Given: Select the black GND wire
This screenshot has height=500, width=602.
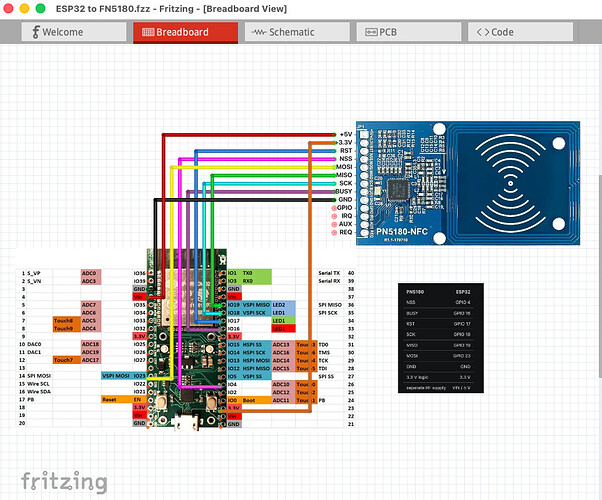Looking at the screenshot, I should (246, 200).
